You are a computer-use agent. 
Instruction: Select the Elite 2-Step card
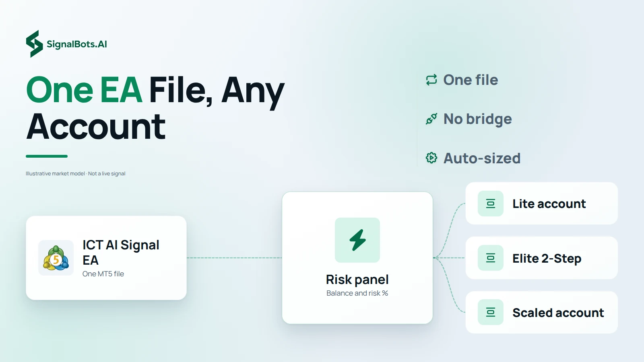(x=541, y=258)
